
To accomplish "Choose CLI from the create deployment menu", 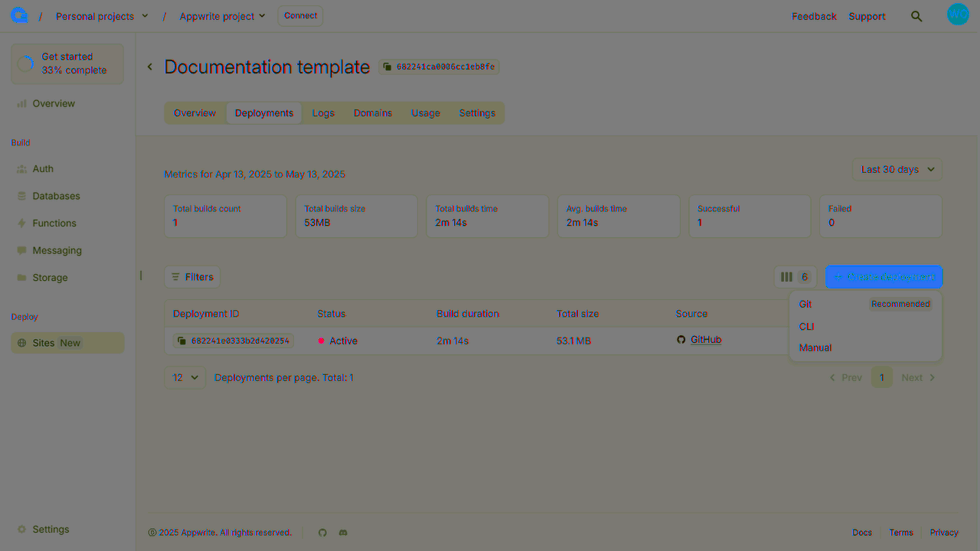I will pos(806,326).
